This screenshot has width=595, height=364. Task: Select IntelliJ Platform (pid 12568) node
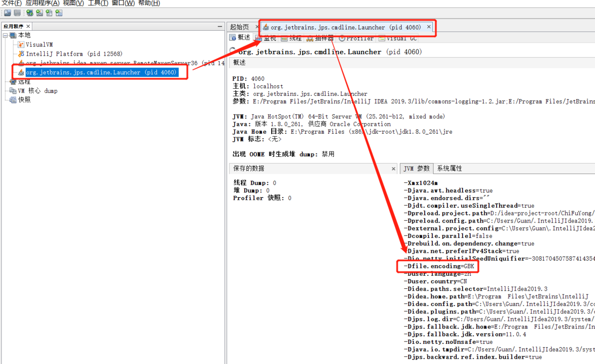coord(74,54)
